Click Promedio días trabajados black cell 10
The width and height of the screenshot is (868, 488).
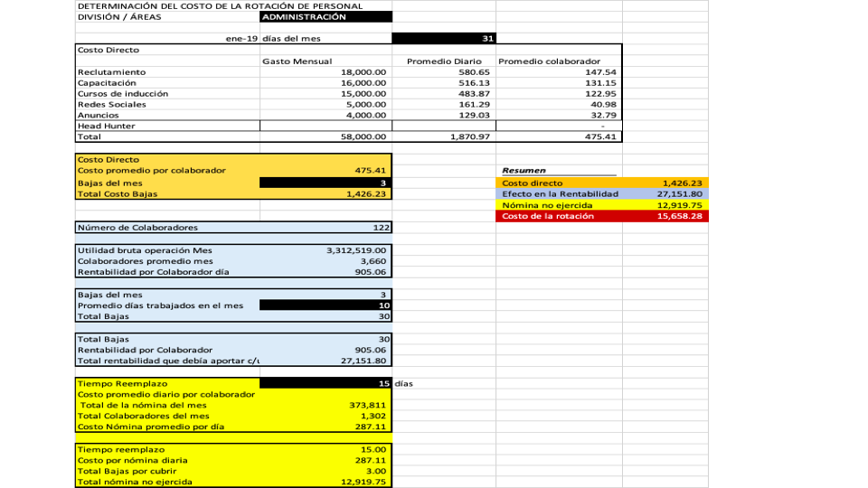[325, 305]
